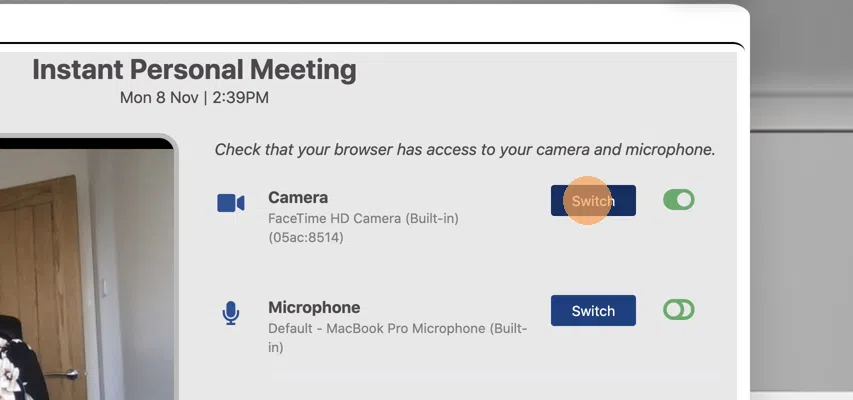Click the blue microphone icon

(231, 313)
